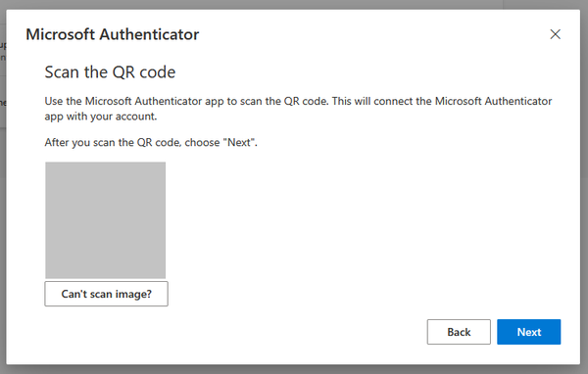Click the paragraph about connecting the Authenticator app
Screen dimensions: 588x374
(x=298, y=109)
